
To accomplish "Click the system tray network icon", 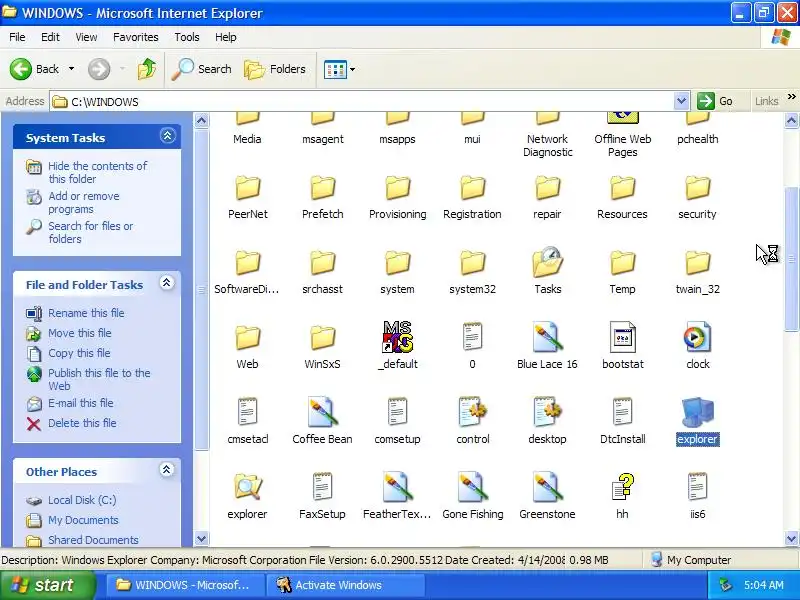I will 726,585.
